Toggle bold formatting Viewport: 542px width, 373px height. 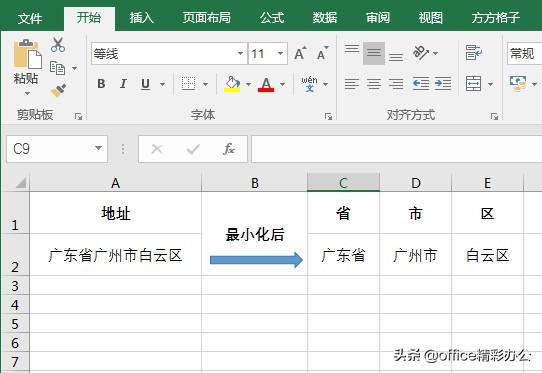(101, 84)
